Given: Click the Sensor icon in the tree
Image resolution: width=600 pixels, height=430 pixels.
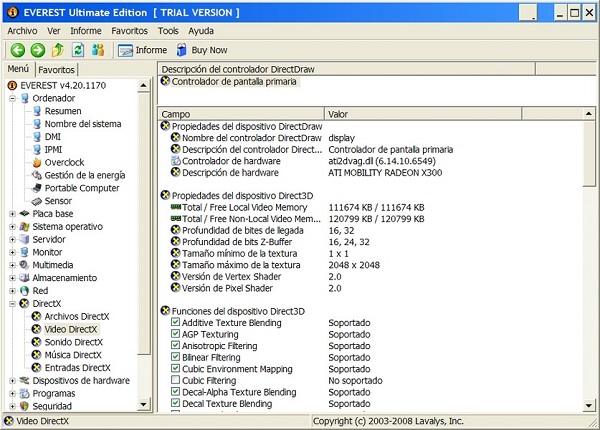Looking at the screenshot, I should pyautogui.click(x=37, y=201).
